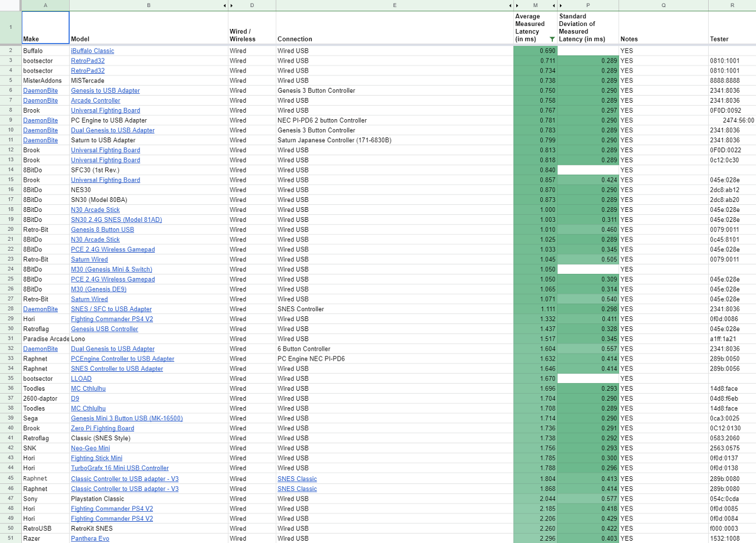Select the MiSTercade model cell
756x543 pixels.
pyautogui.click(x=149, y=80)
